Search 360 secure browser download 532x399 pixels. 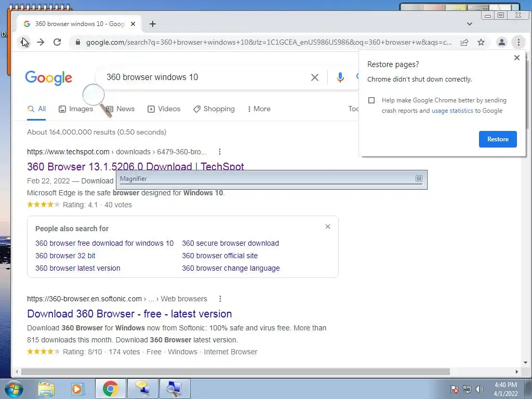230,243
